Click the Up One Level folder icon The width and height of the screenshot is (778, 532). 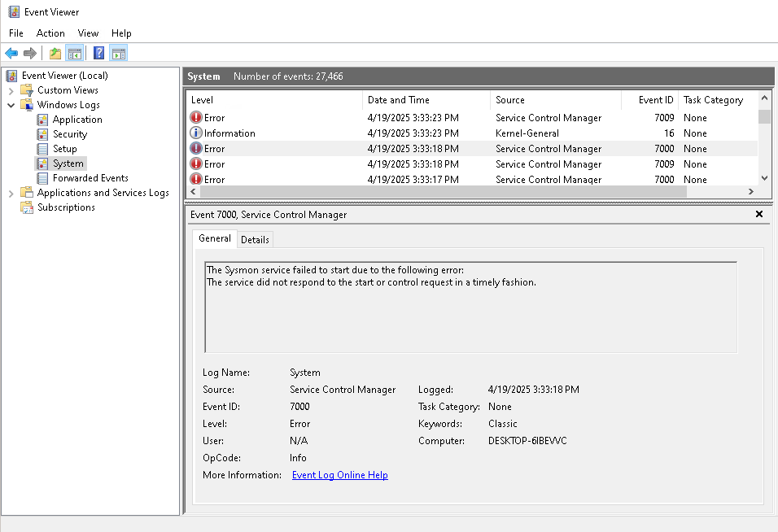click(x=55, y=53)
